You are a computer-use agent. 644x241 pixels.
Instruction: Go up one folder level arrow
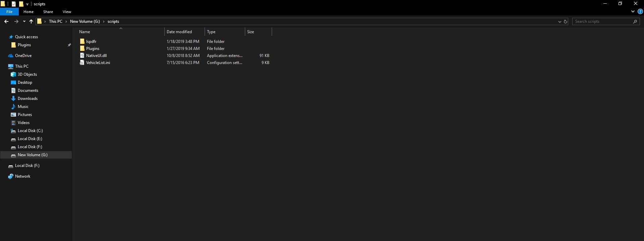[31, 21]
